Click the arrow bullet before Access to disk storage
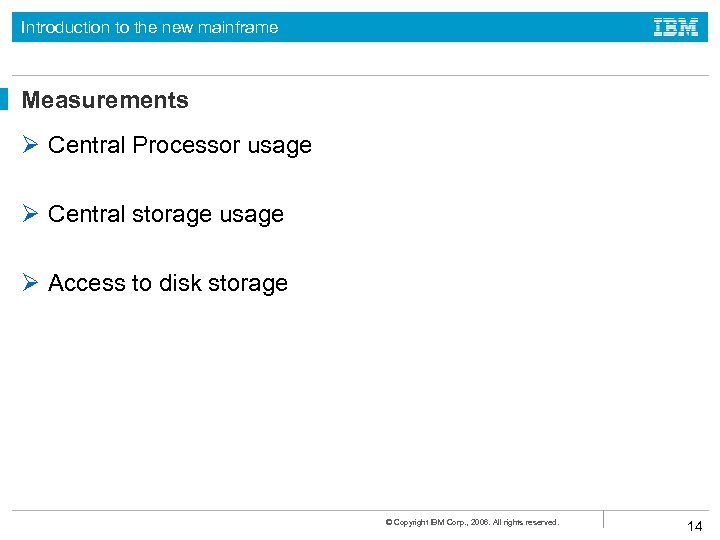 30,283
